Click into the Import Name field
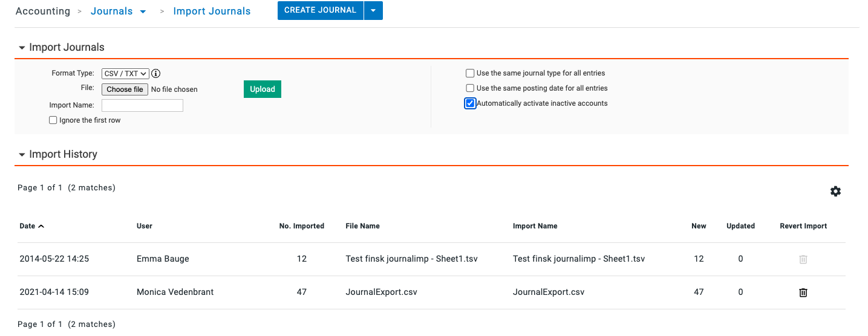Image resolution: width=868 pixels, height=336 pixels. (142, 105)
